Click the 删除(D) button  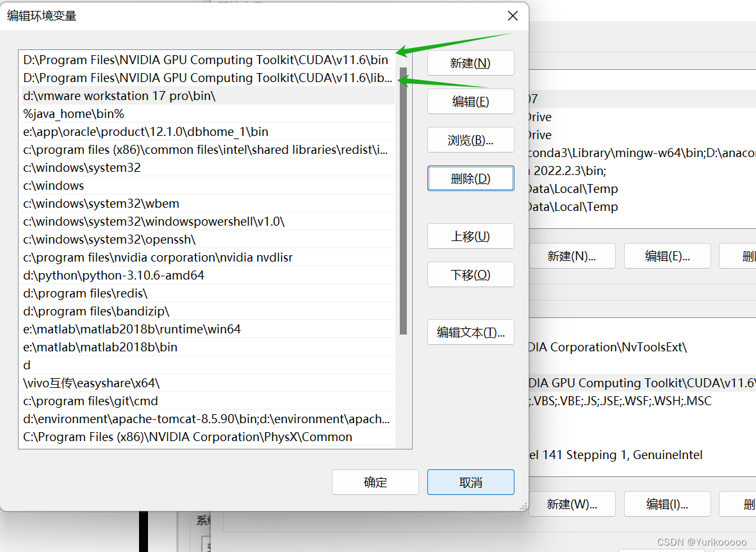tap(470, 178)
